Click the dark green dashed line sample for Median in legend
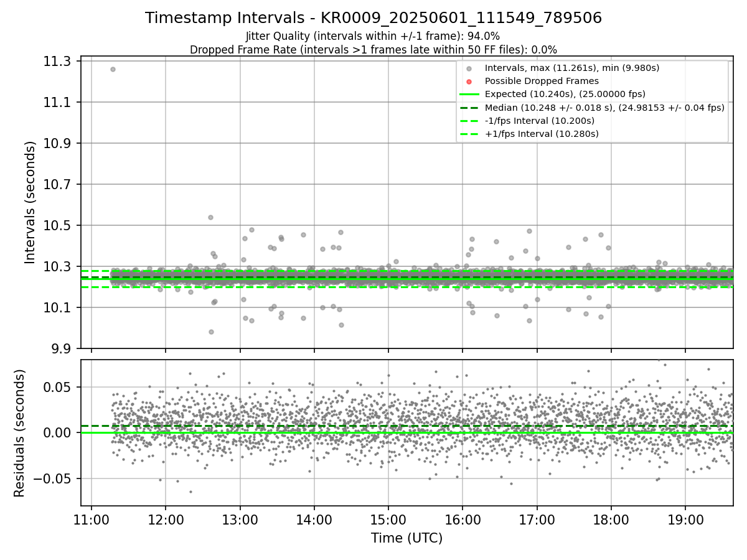 click(469, 108)
